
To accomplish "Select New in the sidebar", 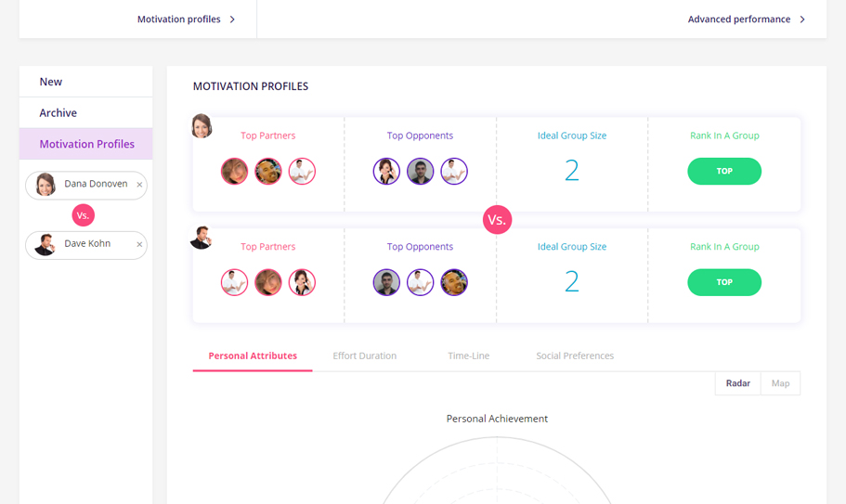I will (x=51, y=82).
